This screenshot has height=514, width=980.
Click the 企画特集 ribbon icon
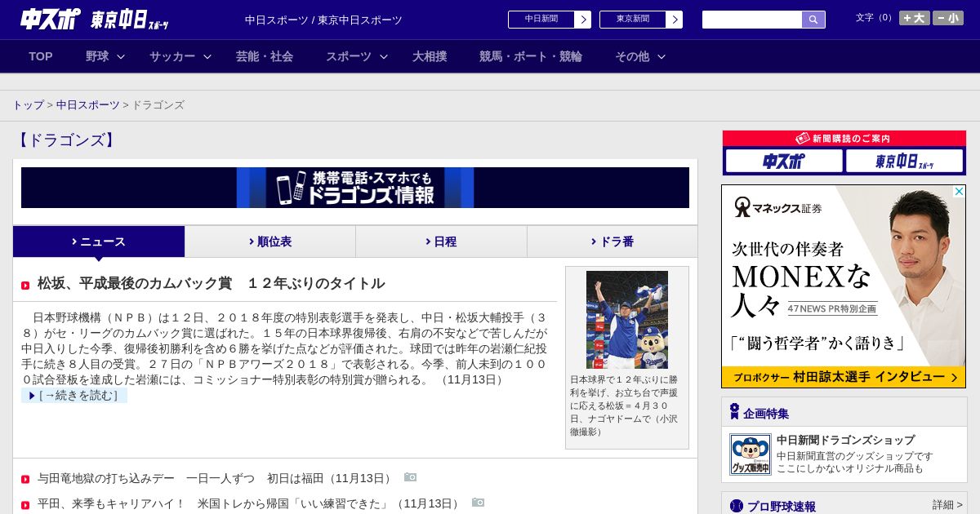734,412
